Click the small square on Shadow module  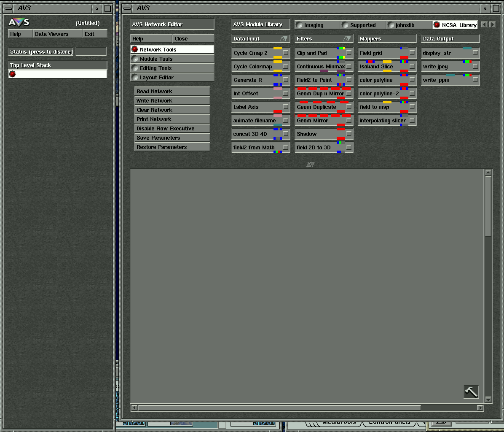(349, 134)
